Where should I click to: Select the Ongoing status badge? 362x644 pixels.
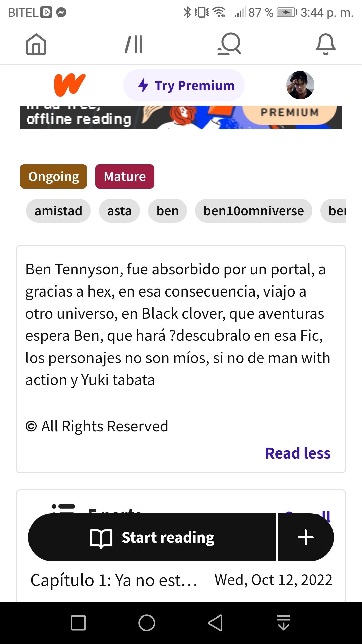click(54, 176)
